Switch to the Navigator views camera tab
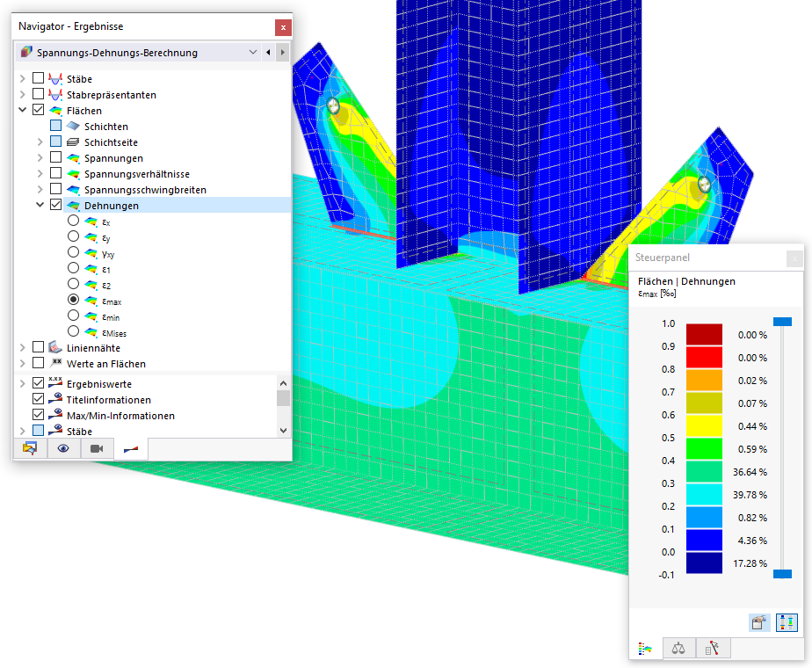This screenshot has height=668, width=812. [97, 448]
